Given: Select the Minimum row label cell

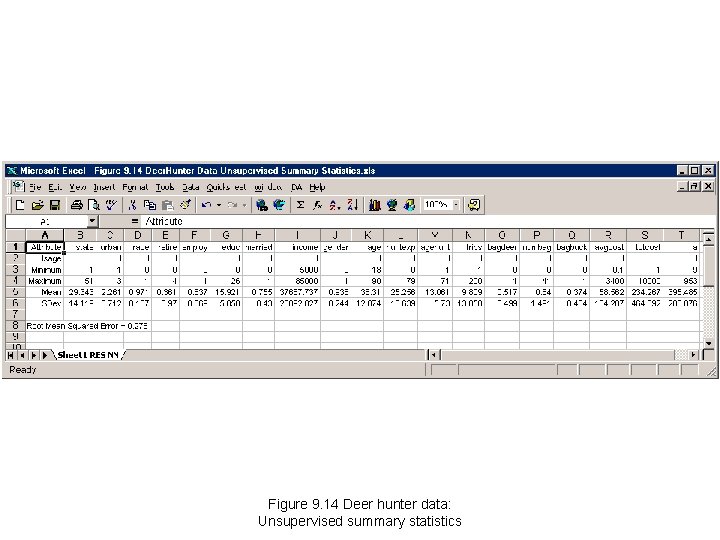Looking at the screenshot, I should [45, 270].
